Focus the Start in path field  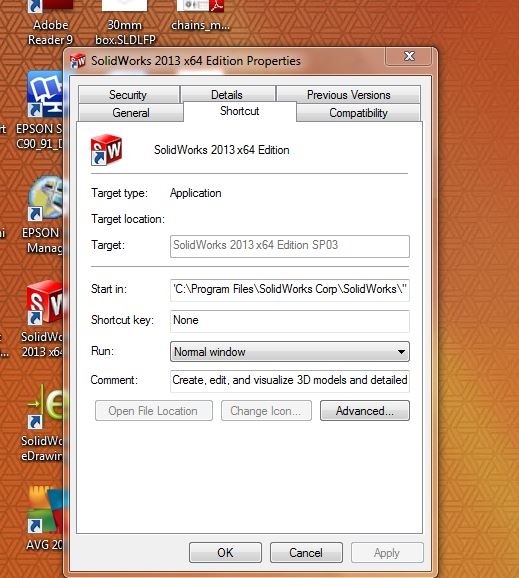pos(290,290)
